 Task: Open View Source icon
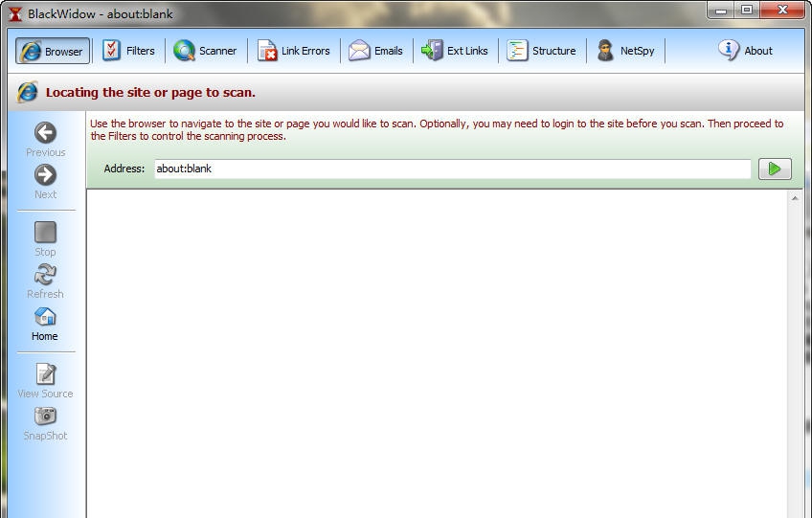tap(46, 374)
